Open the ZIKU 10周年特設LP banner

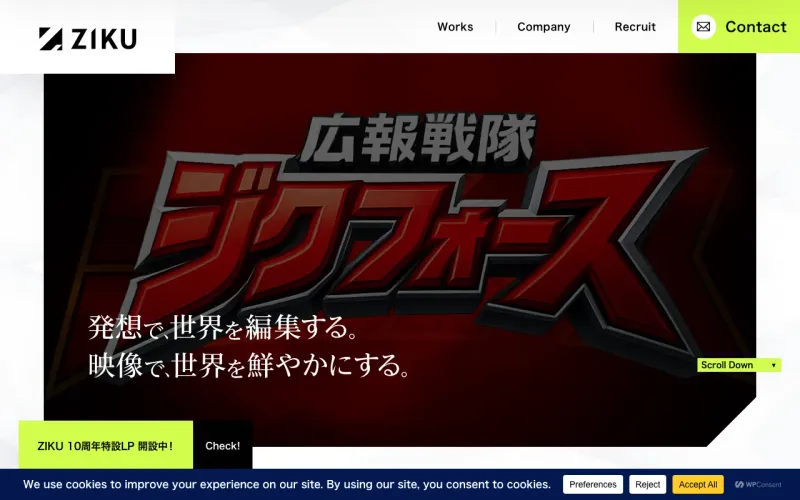click(106, 445)
